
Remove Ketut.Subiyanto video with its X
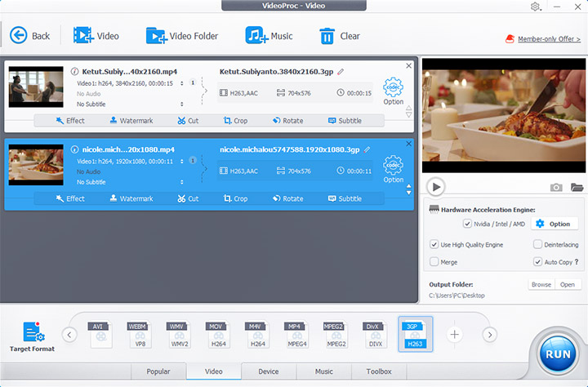coord(409,65)
